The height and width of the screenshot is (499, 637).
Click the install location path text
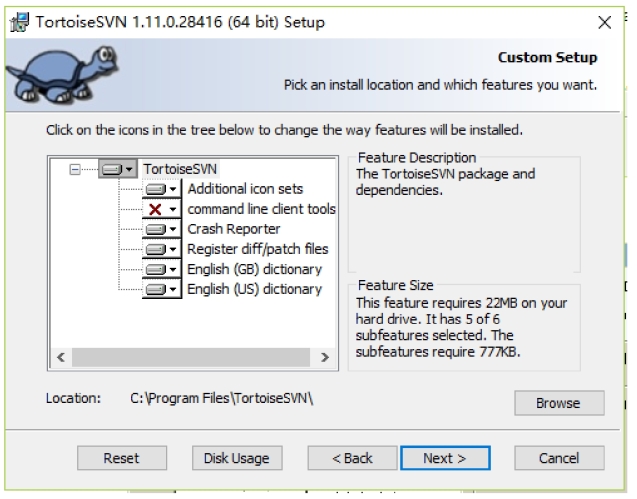tap(222, 398)
